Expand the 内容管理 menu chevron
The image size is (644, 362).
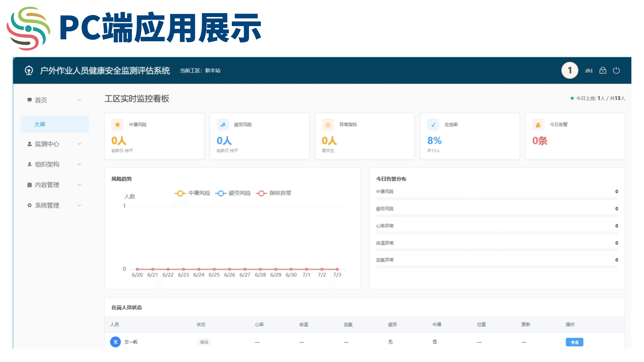79,185
